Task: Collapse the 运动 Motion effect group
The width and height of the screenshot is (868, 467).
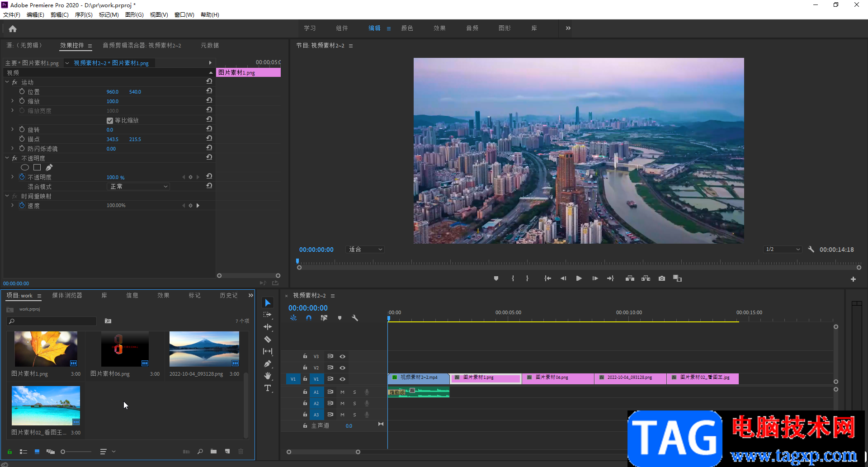Action: 7,82
